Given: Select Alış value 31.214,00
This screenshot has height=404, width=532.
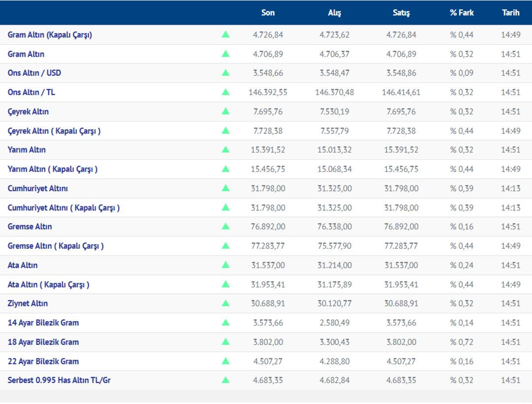Looking at the screenshot, I should coord(334,265).
